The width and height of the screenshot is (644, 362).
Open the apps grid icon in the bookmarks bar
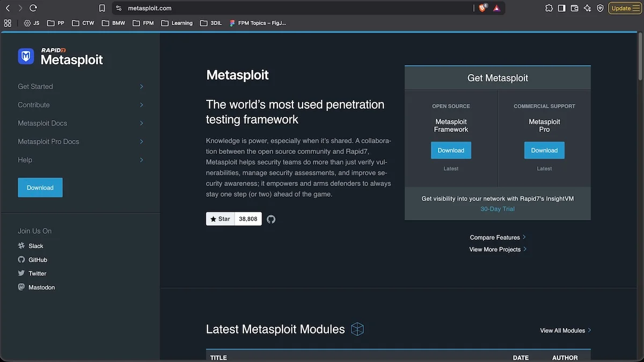pyautogui.click(x=8, y=23)
